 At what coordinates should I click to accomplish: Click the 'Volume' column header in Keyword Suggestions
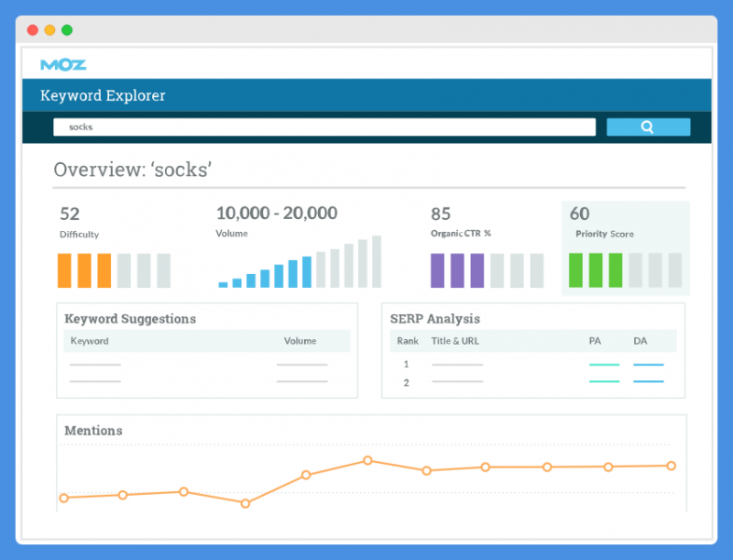pyautogui.click(x=301, y=341)
